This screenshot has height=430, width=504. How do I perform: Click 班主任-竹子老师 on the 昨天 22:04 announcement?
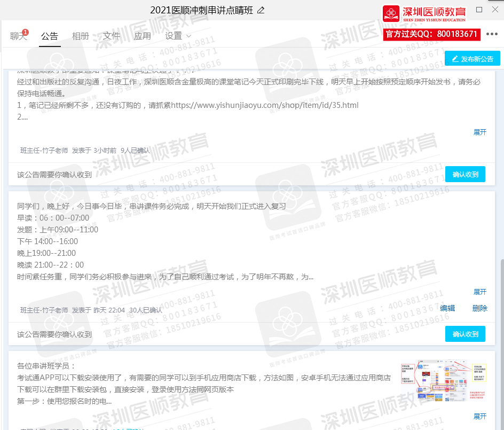point(44,310)
